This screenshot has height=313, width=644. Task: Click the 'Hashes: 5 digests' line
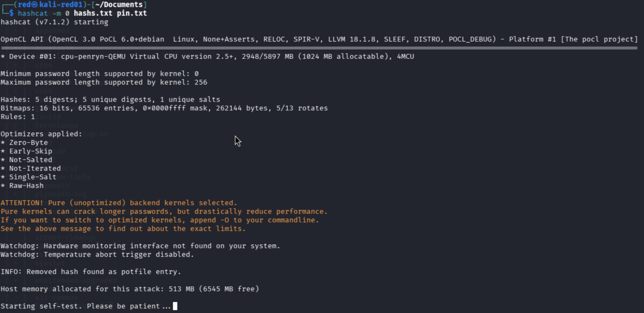point(110,99)
